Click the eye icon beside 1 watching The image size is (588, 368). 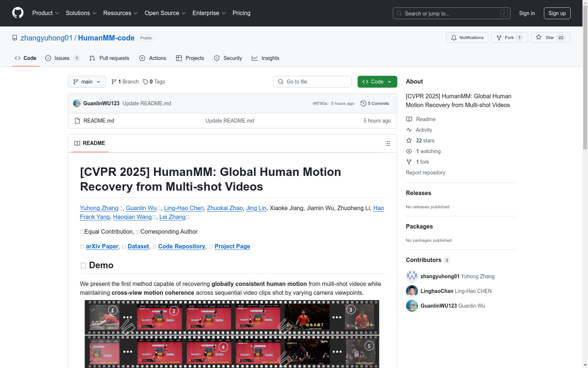click(x=409, y=151)
